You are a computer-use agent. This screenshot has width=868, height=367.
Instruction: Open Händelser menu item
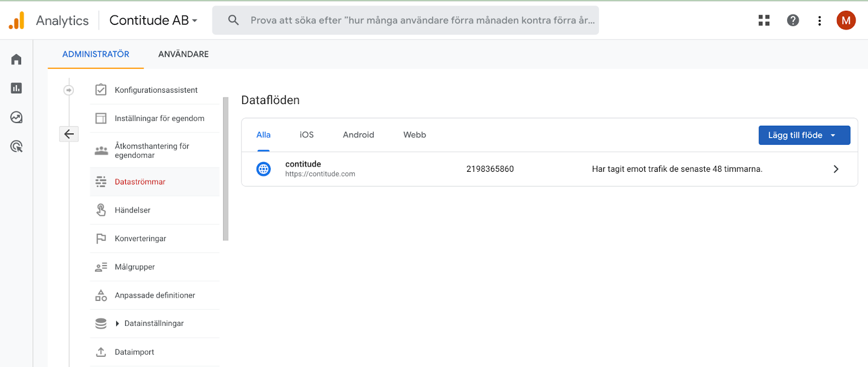coord(155,210)
